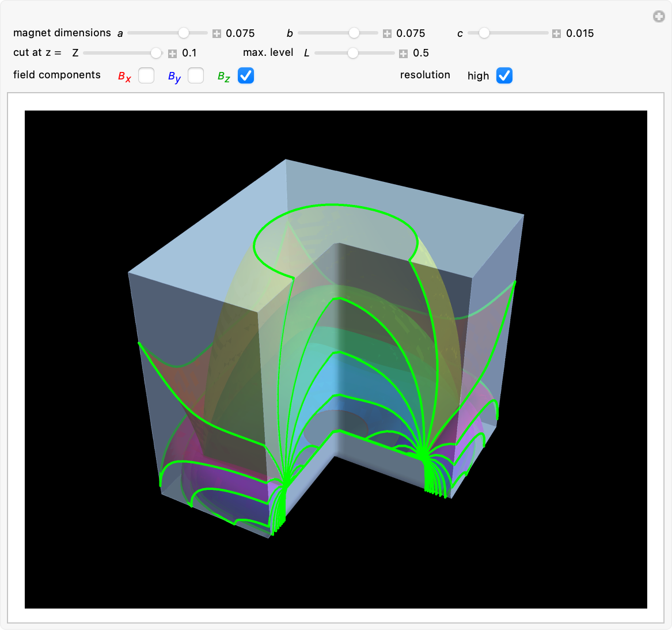This screenshot has width=672, height=631.
Task: Click the magnet dimension c slider handle
Action: coord(484,33)
